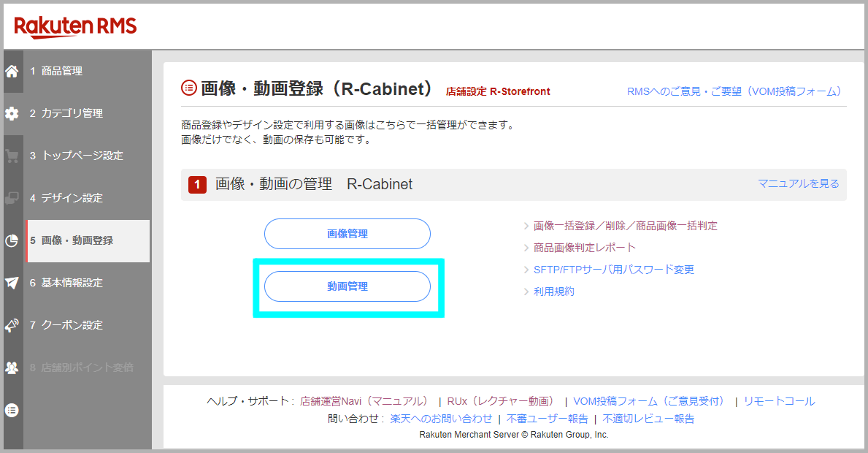The width and height of the screenshot is (868, 453).
Task: Click the Rakuten RMS logo
Action: (75, 27)
